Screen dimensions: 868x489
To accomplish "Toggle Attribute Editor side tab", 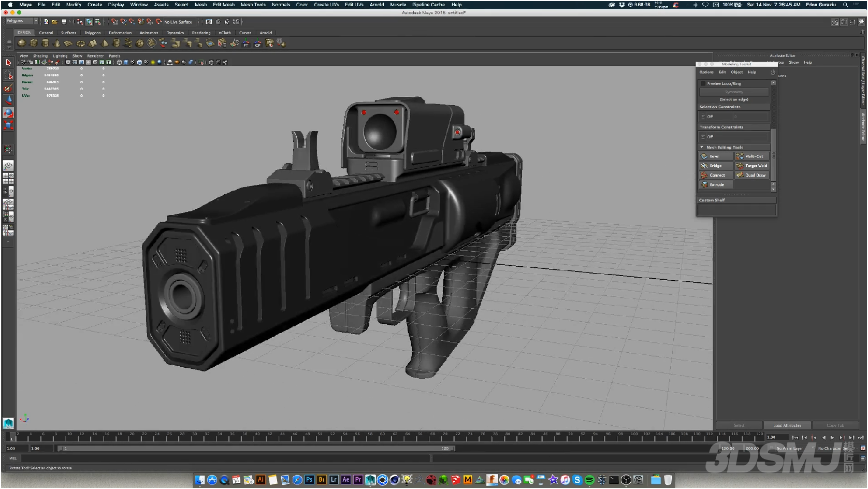I will tap(863, 126).
